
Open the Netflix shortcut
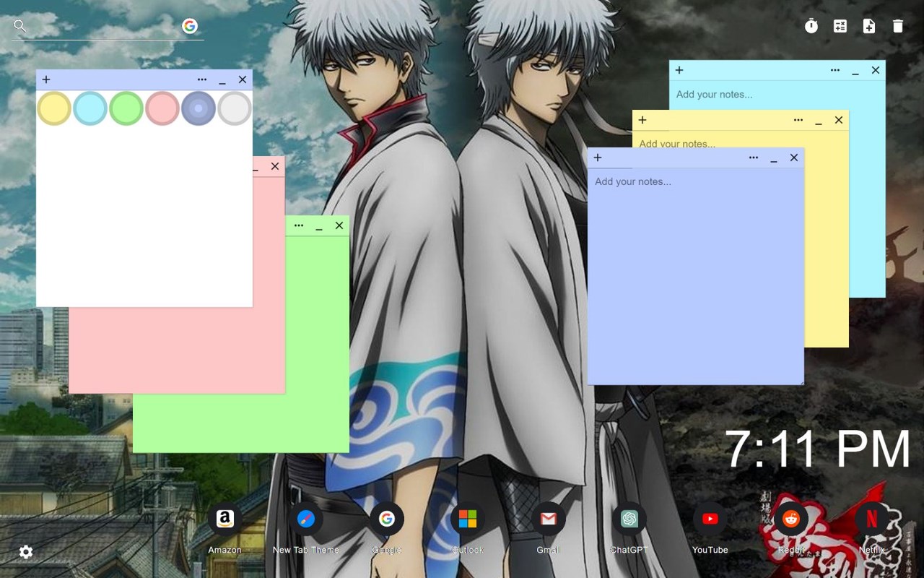[872, 519]
